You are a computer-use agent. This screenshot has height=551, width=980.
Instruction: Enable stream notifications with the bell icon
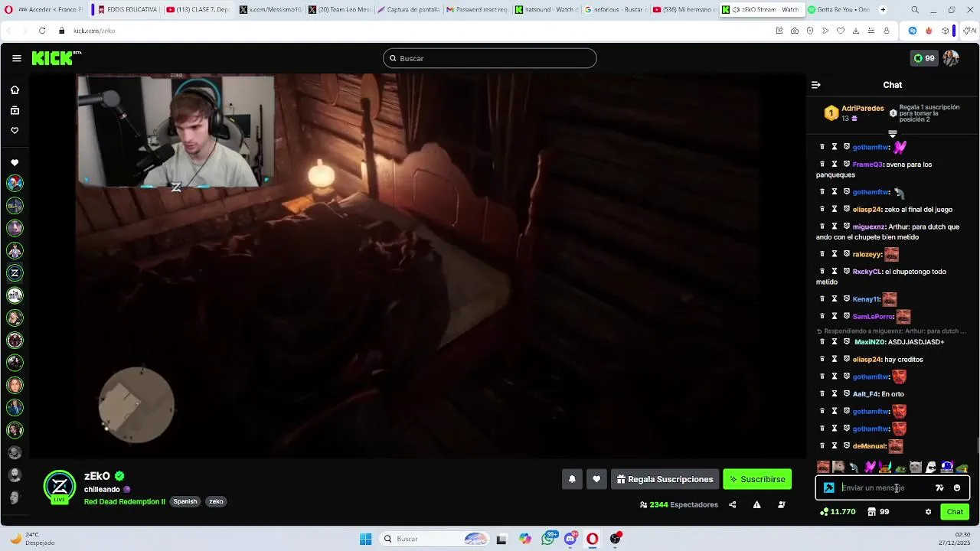pos(571,479)
